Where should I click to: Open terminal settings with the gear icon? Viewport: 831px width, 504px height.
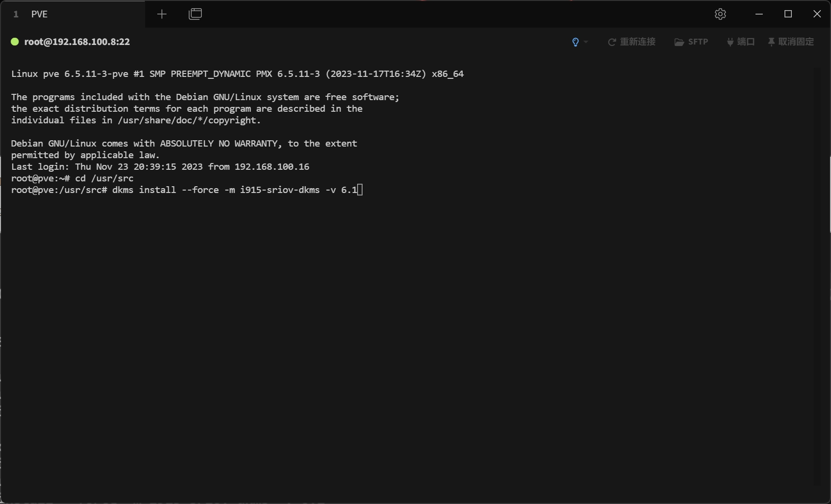pos(720,14)
